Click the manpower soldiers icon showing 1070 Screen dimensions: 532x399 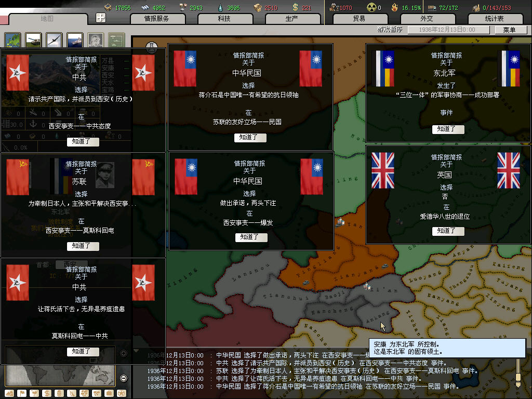334,7
